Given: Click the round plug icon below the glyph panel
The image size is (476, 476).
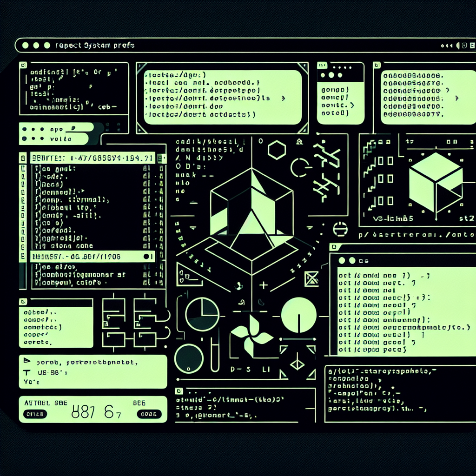Looking at the screenshot, I should (x=340, y=229).
